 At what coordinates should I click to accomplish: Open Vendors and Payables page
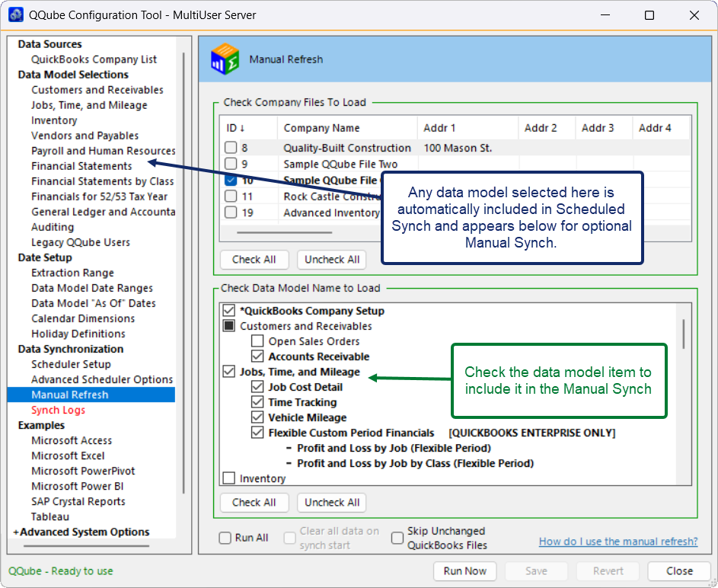tap(85, 136)
